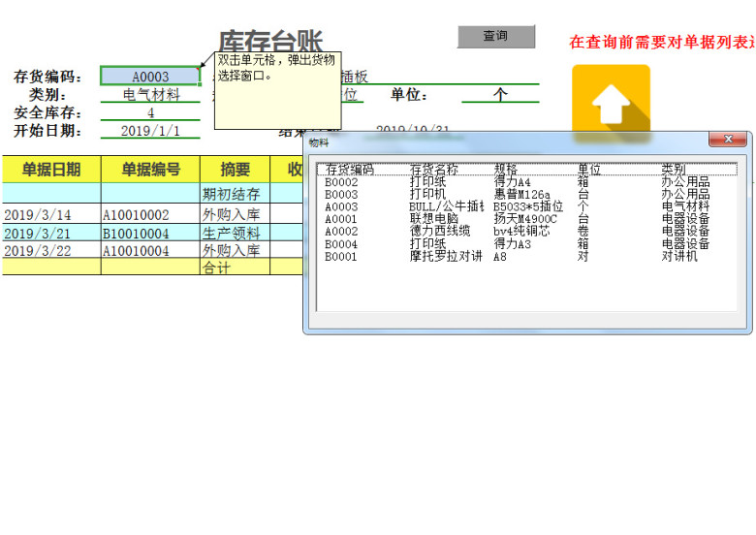Screen dimensions: 756x535
Task: Click the 合计 total cell
Action: (235, 267)
